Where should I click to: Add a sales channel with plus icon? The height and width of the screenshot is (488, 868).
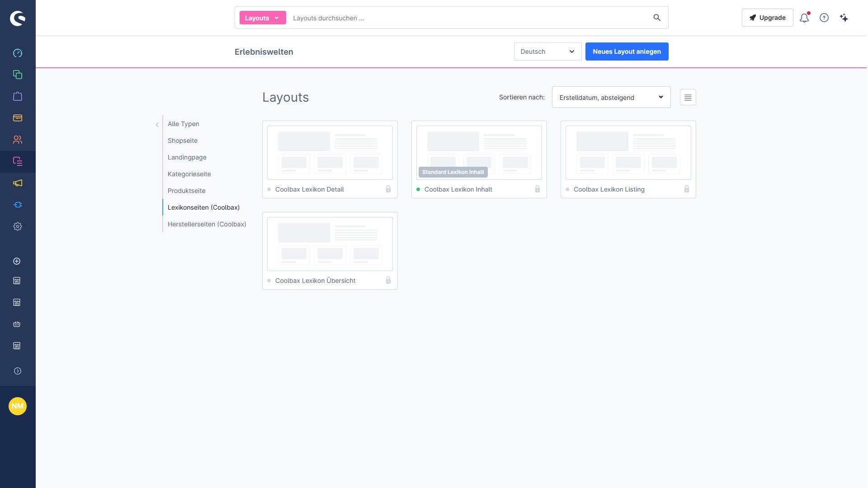point(17,261)
